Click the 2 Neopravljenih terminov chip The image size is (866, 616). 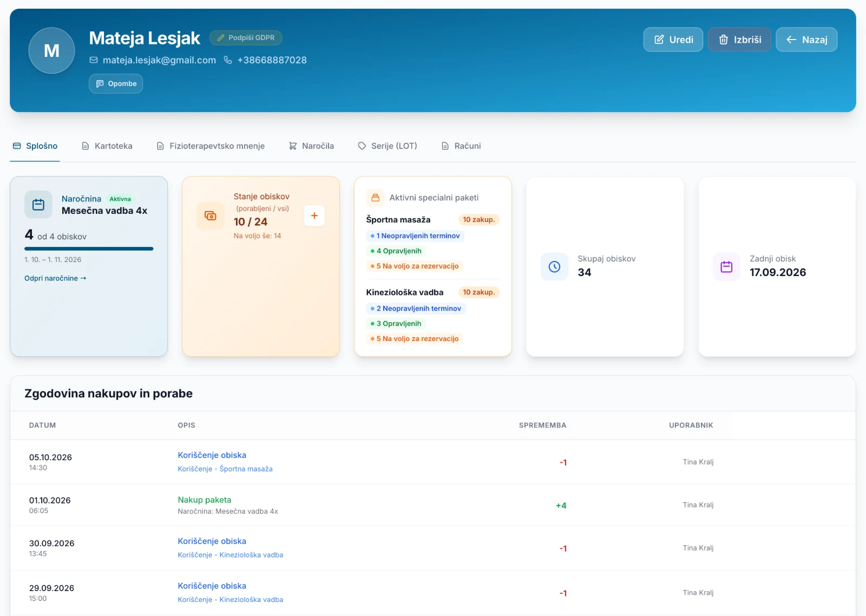[416, 309]
